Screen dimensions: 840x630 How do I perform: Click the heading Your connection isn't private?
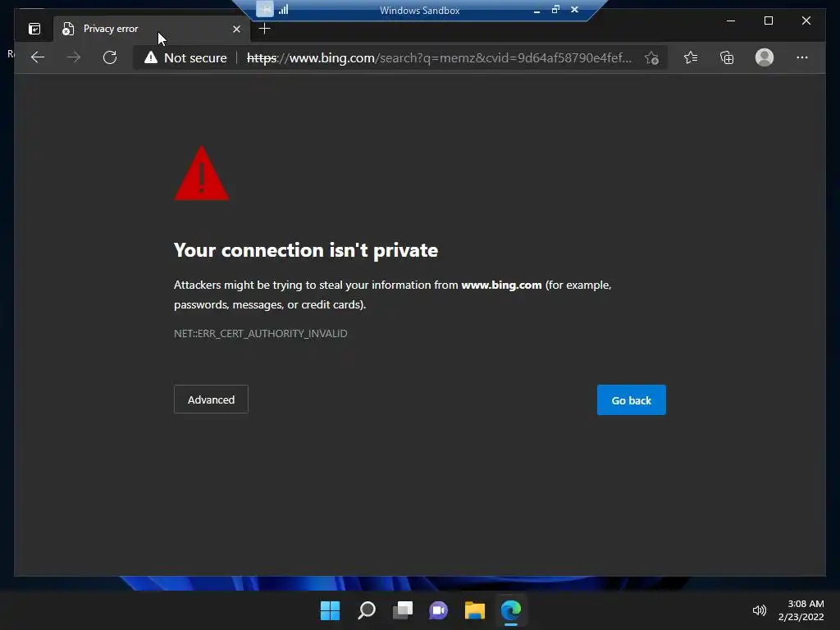click(306, 250)
